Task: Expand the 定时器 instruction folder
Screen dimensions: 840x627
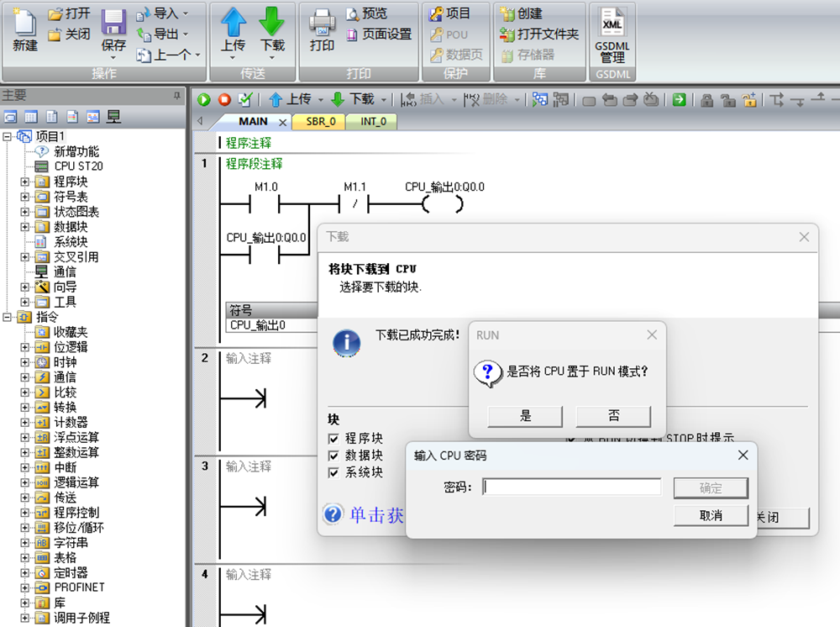Action: pos(24,572)
